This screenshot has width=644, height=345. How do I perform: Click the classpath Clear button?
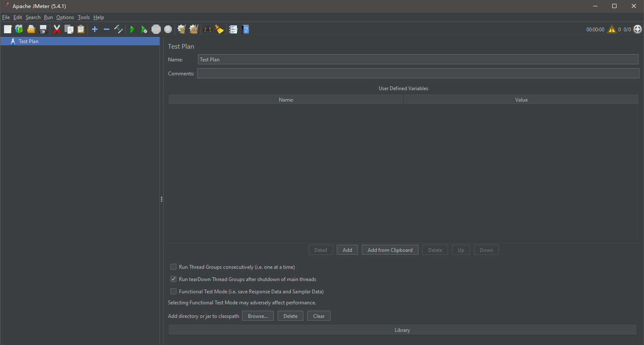pos(319,316)
